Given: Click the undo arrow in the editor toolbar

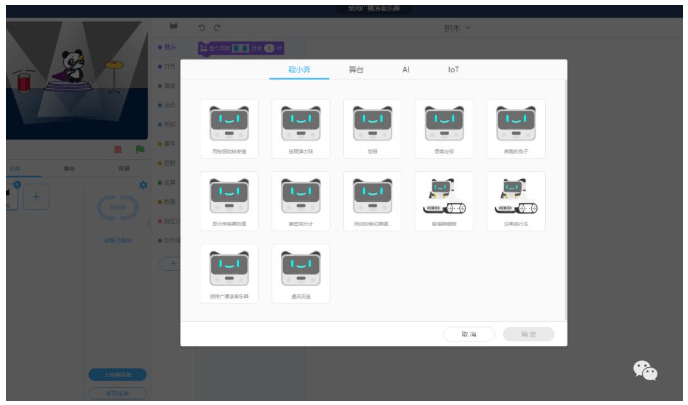Looking at the screenshot, I should [x=201, y=28].
